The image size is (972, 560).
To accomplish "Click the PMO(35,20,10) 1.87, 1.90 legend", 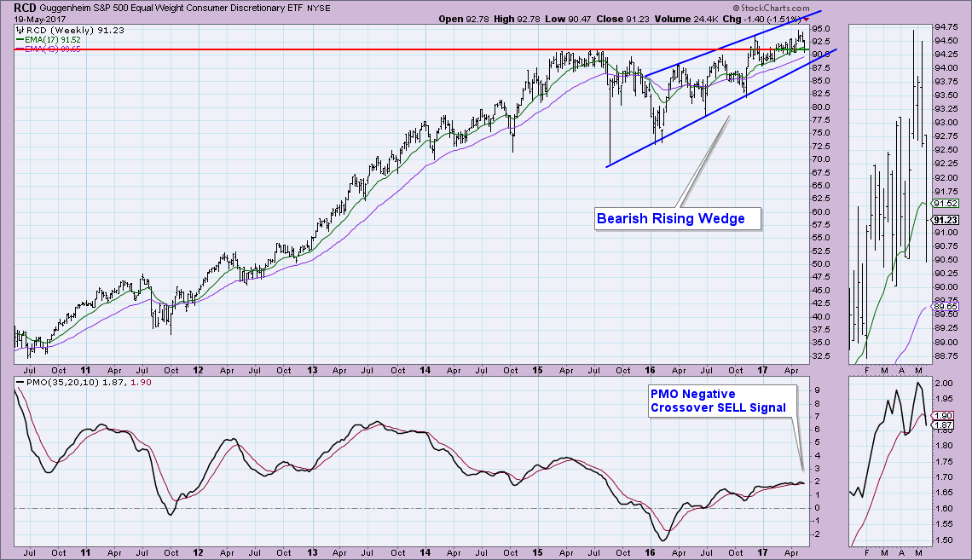I will 83,383.
